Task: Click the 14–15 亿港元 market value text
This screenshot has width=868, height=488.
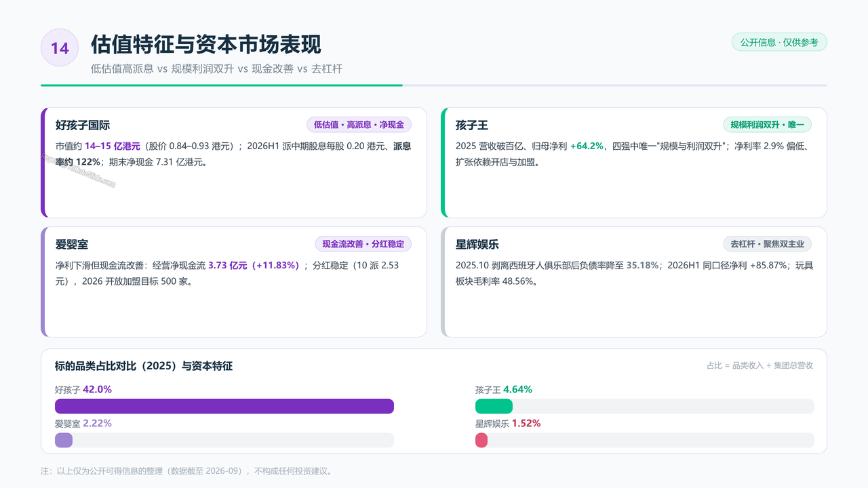Action: tap(113, 146)
